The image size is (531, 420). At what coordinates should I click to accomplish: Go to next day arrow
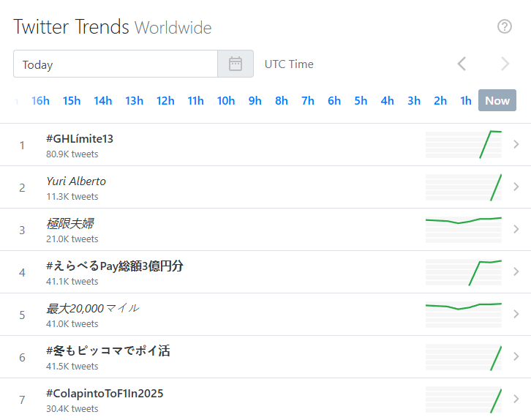[505, 64]
